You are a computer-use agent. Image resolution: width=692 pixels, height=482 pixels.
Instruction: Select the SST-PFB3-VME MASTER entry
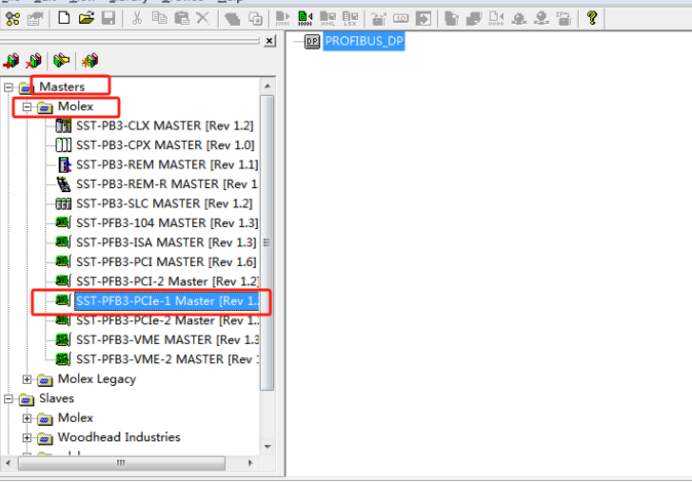click(x=167, y=339)
